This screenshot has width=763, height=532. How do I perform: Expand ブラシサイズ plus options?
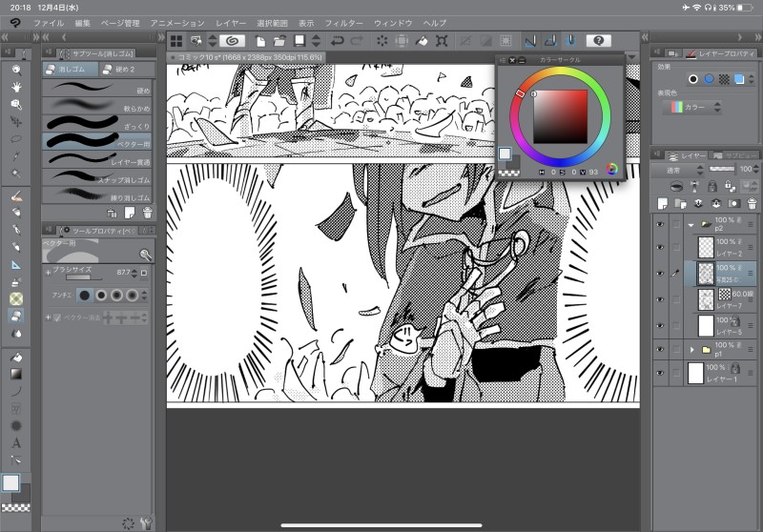pos(48,273)
